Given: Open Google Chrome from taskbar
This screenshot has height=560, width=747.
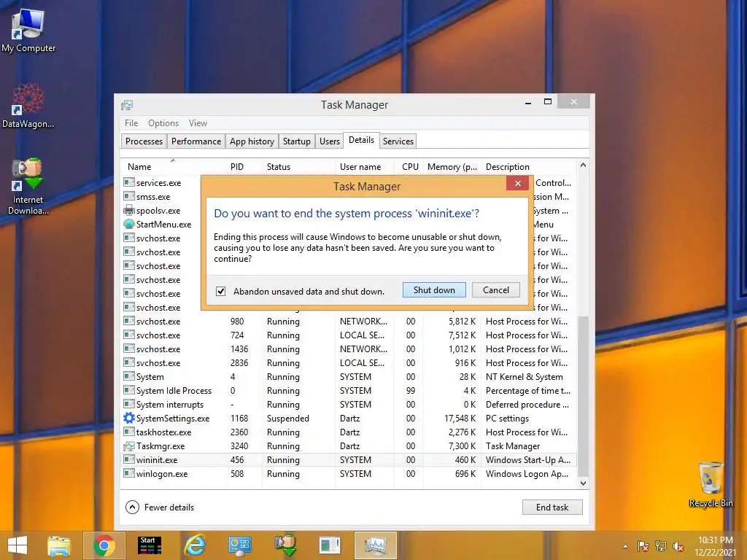Looking at the screenshot, I should pyautogui.click(x=104, y=545).
